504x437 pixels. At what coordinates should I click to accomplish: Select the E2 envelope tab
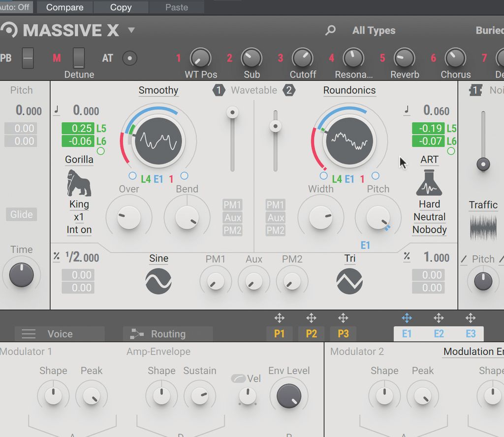coord(439,334)
